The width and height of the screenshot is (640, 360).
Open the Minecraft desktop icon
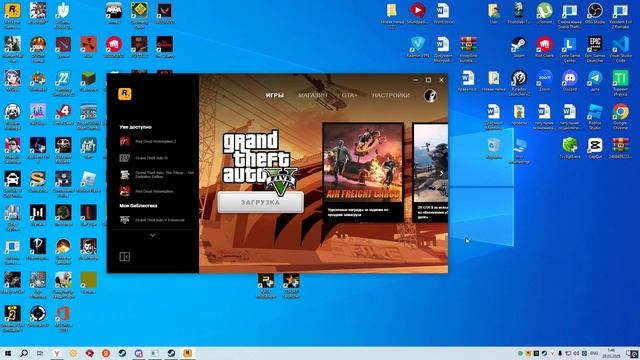(88, 82)
